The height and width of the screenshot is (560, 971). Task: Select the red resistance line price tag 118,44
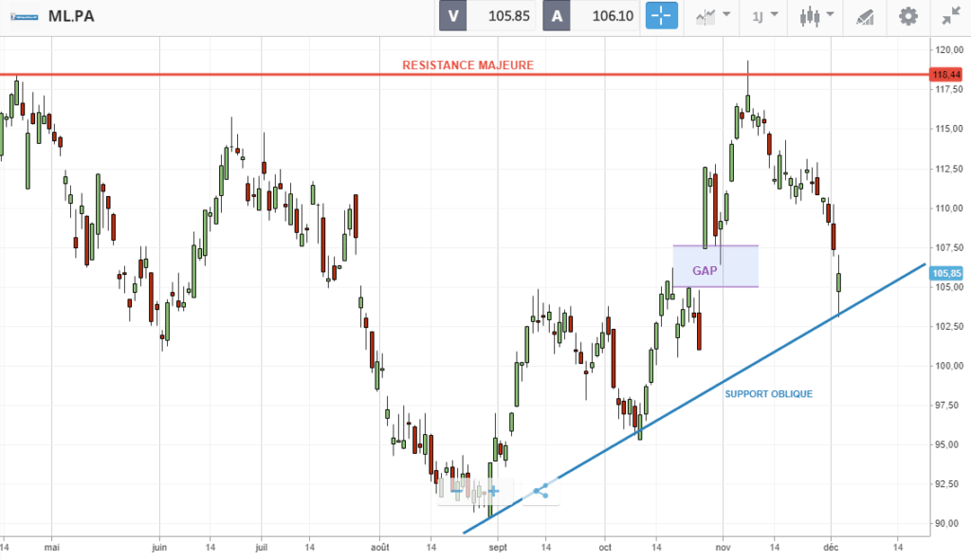pyautogui.click(x=946, y=75)
